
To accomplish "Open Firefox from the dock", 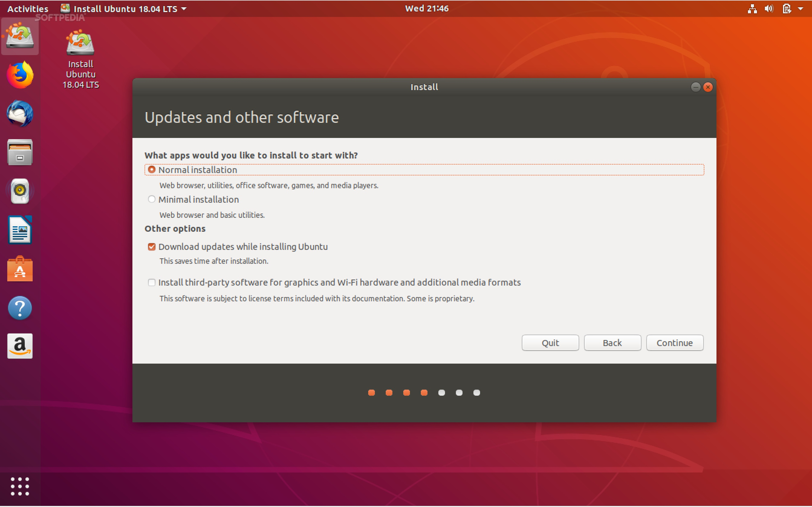I will coord(20,75).
